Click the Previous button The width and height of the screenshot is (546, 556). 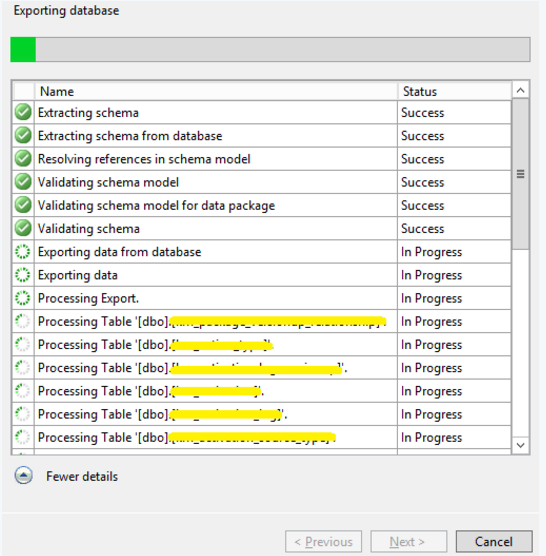coord(323,541)
